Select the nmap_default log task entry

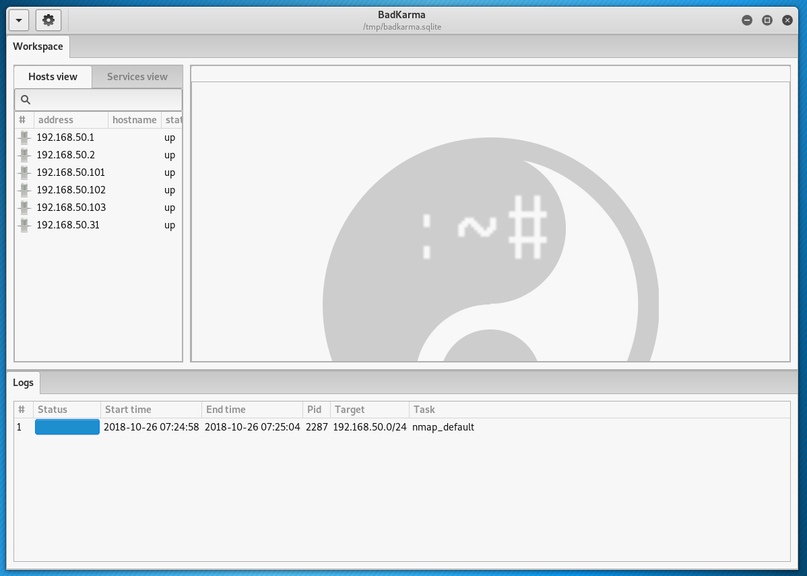click(x=443, y=427)
